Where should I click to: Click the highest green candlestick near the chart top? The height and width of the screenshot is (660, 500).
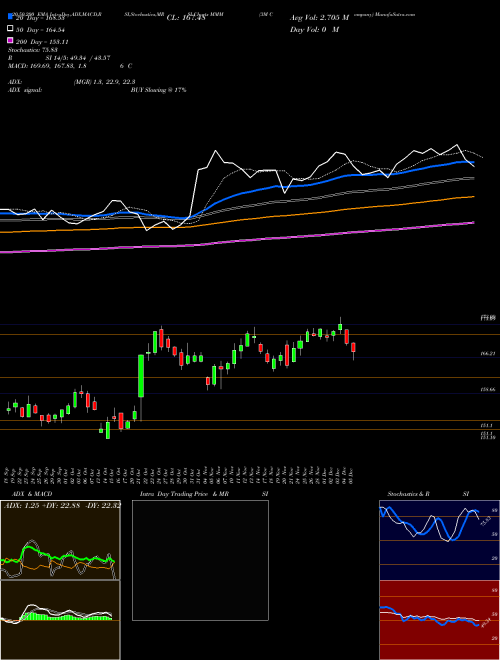click(x=340, y=327)
